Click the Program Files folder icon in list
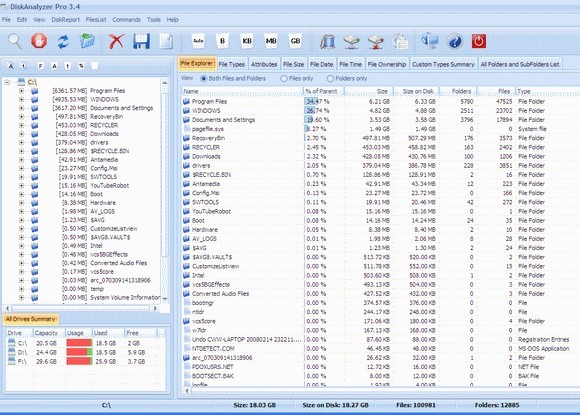This screenshot has width=580, height=415. [x=186, y=101]
